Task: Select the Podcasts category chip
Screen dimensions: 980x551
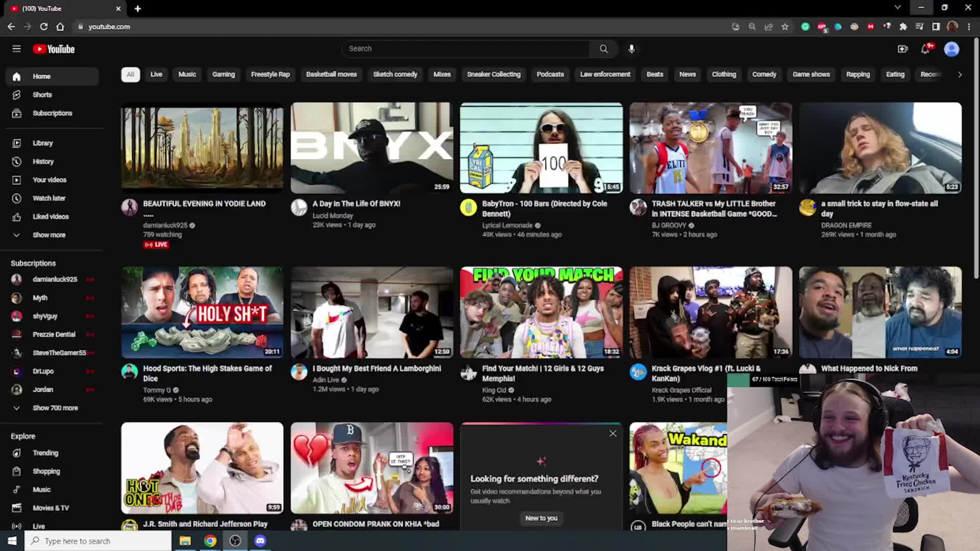Action: tap(550, 74)
